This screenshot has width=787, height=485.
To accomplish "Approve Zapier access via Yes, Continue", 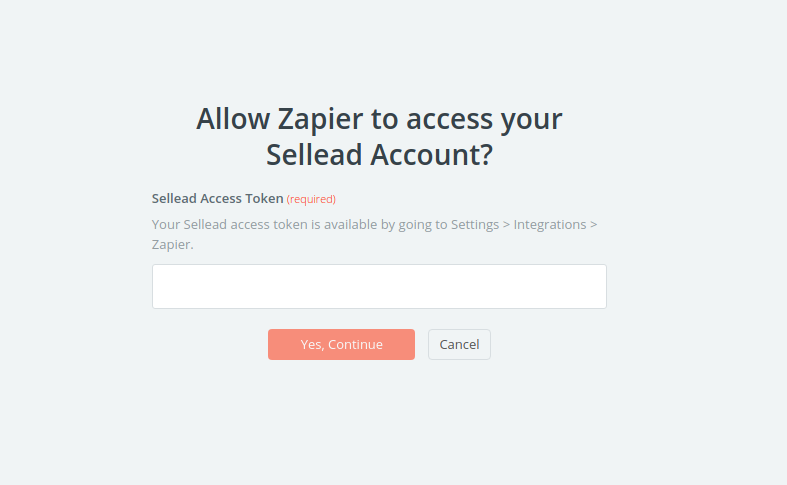I will click(341, 344).
